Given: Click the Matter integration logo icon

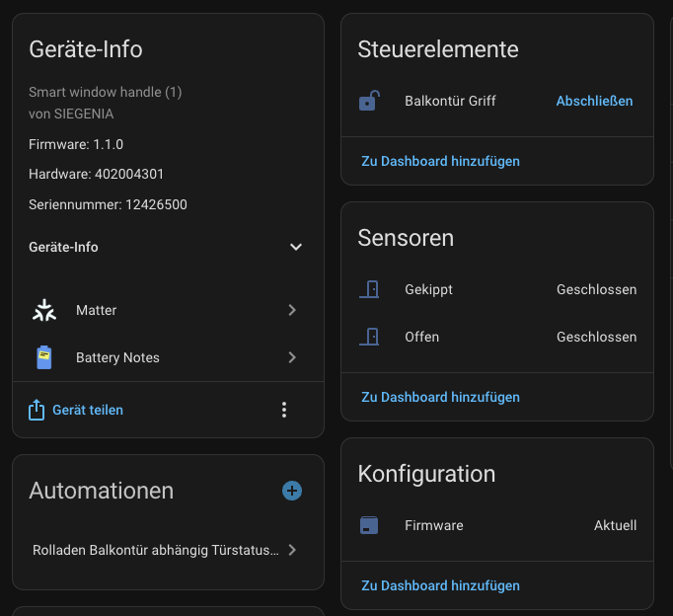Looking at the screenshot, I should [x=44, y=310].
